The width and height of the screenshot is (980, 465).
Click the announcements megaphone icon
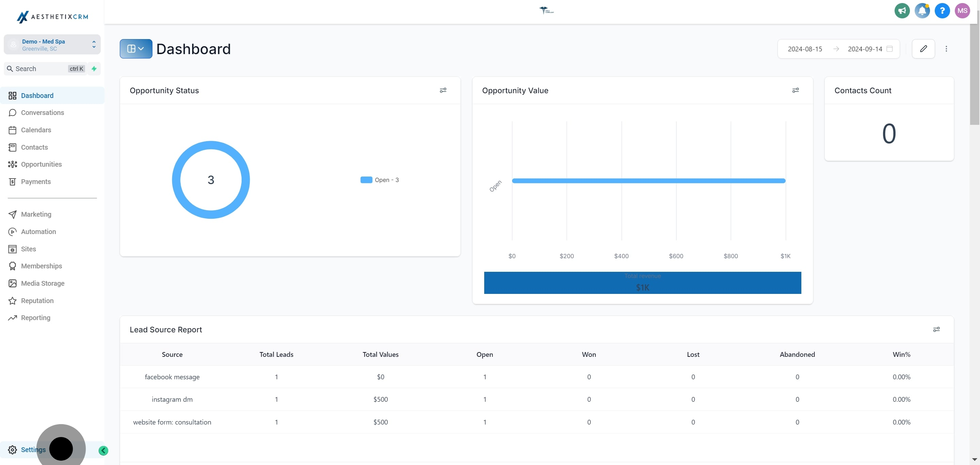(x=902, y=11)
